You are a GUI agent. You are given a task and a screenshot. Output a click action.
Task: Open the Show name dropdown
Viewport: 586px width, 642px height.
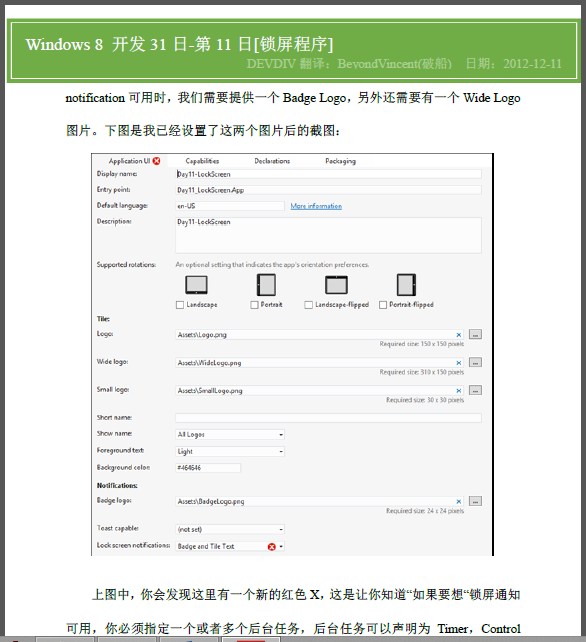click(x=230, y=434)
